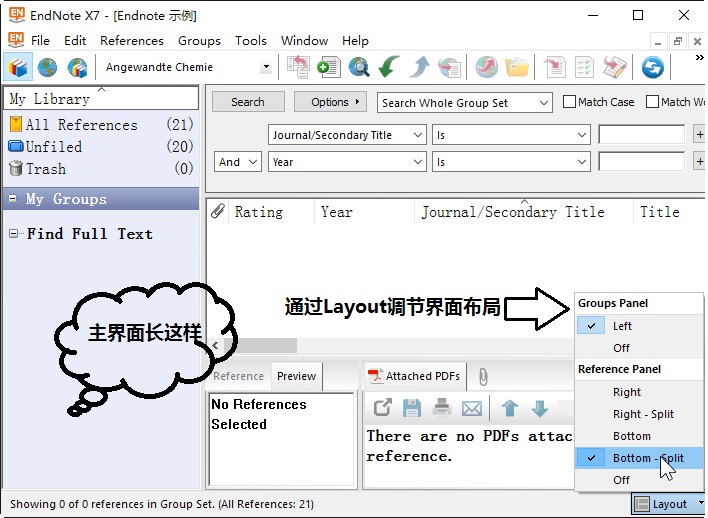Open And boolean operator dropdown
The height and width of the screenshot is (518, 708).
(238, 162)
